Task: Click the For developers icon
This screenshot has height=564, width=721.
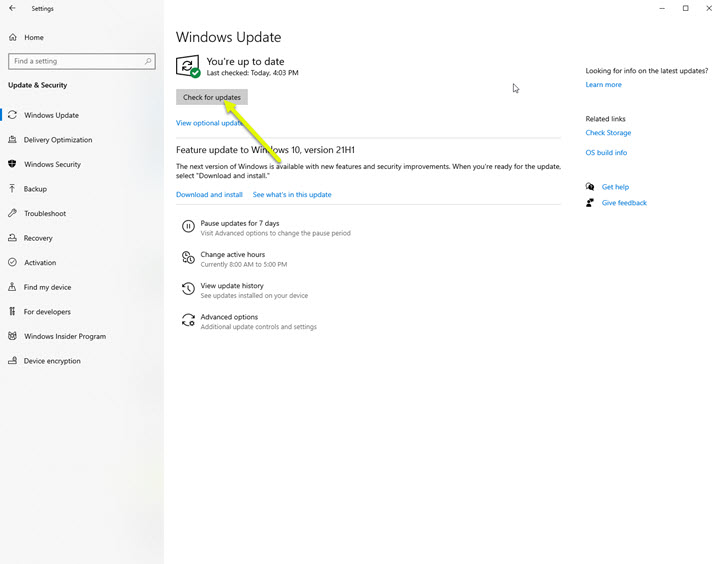Action: pos(12,312)
